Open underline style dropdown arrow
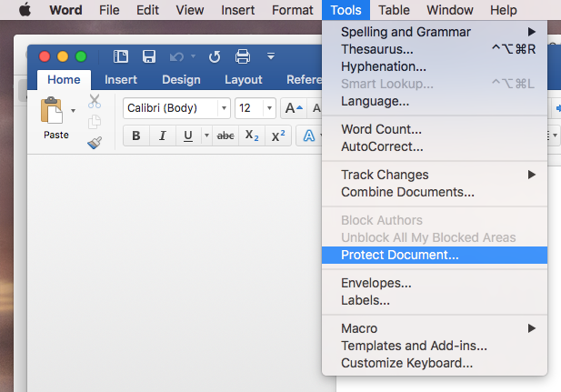Image resolution: width=561 pixels, height=392 pixels. coord(206,136)
